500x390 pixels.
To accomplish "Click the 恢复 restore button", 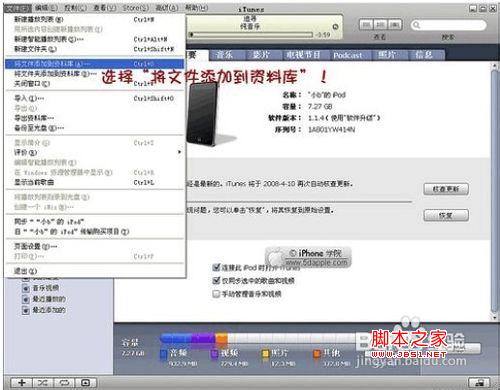I will point(446,215).
